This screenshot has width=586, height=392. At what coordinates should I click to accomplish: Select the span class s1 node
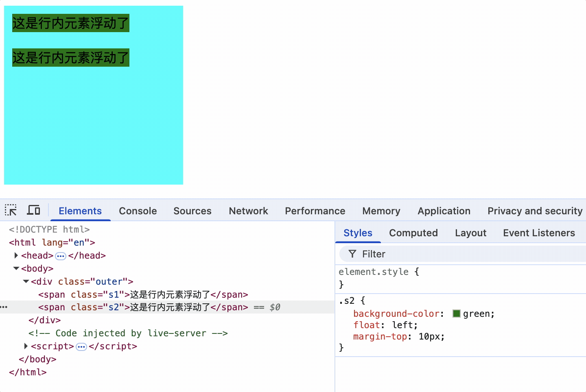pyautogui.click(x=143, y=294)
